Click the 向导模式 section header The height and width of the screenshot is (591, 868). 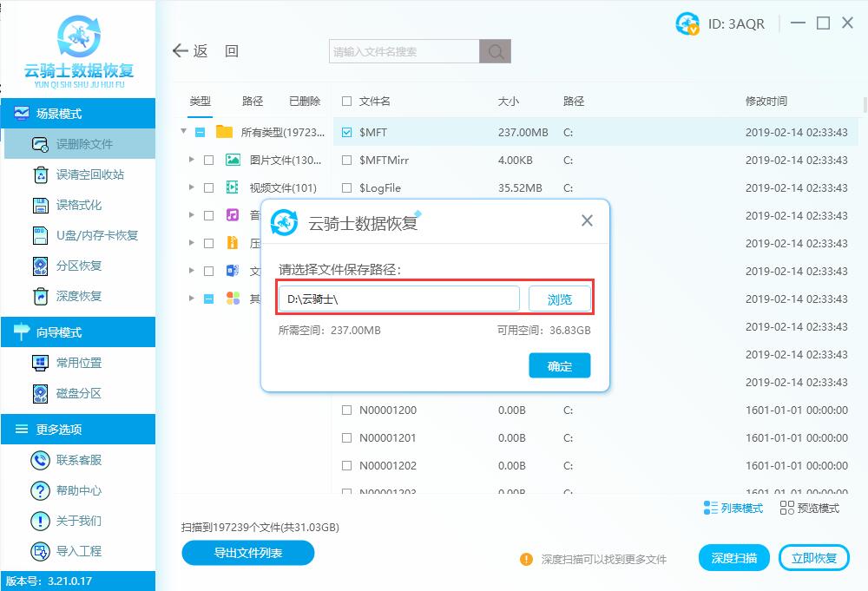point(78,332)
